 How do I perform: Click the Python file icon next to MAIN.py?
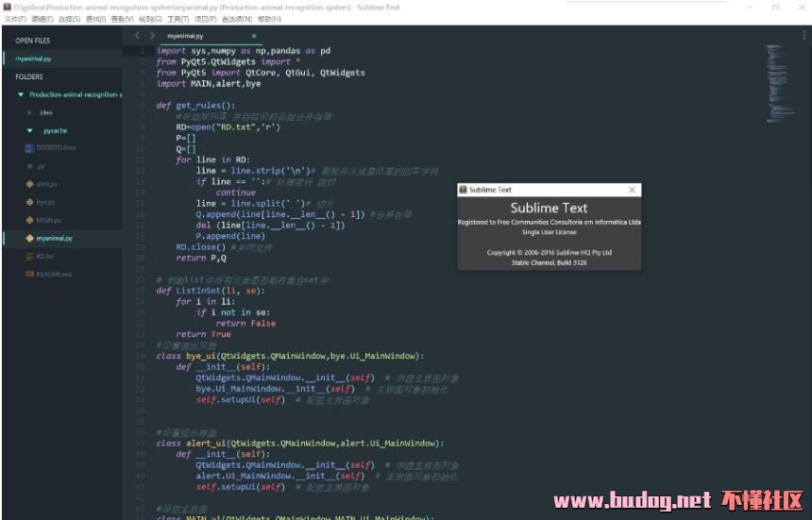(29, 220)
